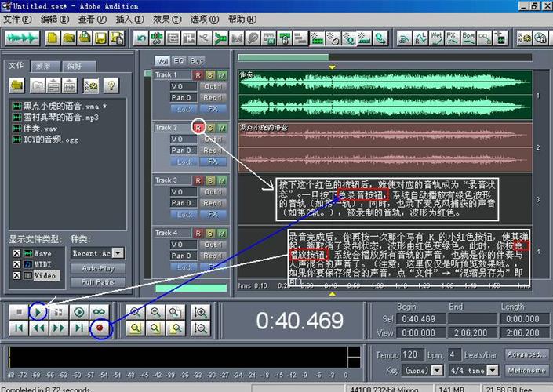Click the Full Paths button
553x392 pixels.
pos(98,282)
